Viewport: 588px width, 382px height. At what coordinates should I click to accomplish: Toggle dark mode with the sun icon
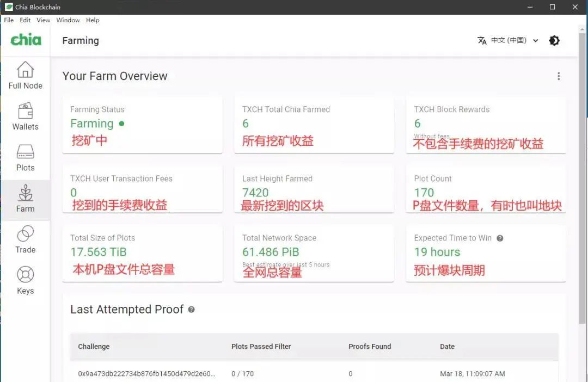(554, 40)
